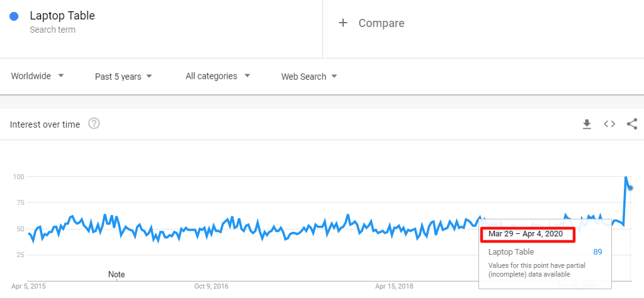
Task: Expand the All categories dropdown
Action: tap(218, 76)
